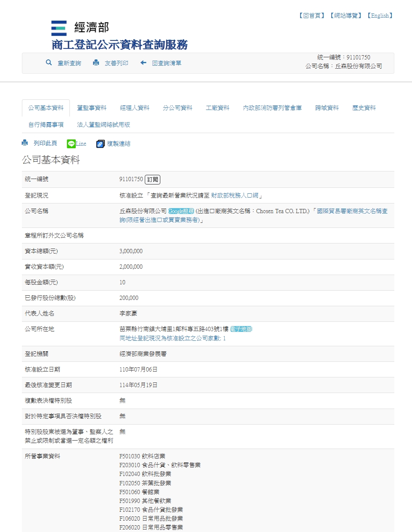Switch to the 董監事資料 tab
Viewport: 412px width, 532px height.
92,108
